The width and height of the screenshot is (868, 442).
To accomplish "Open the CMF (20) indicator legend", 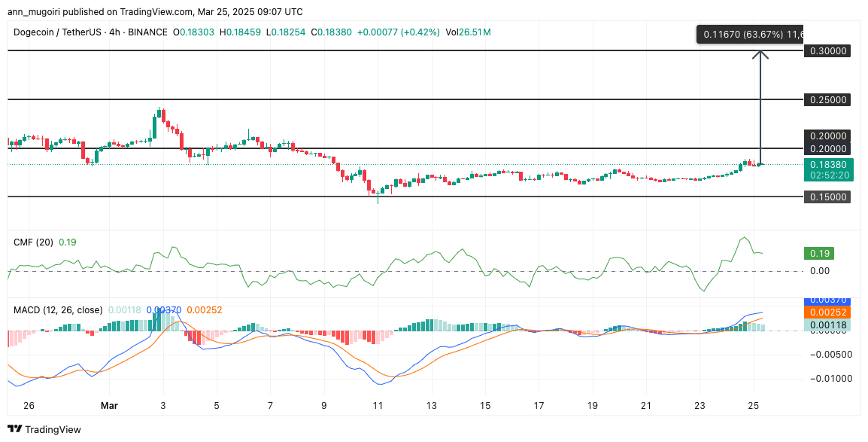I will tap(34, 242).
